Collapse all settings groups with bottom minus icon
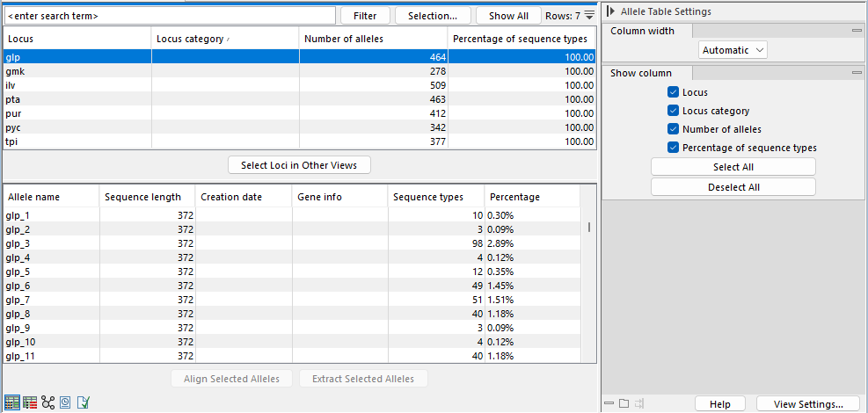This screenshot has width=868, height=413. click(x=609, y=403)
